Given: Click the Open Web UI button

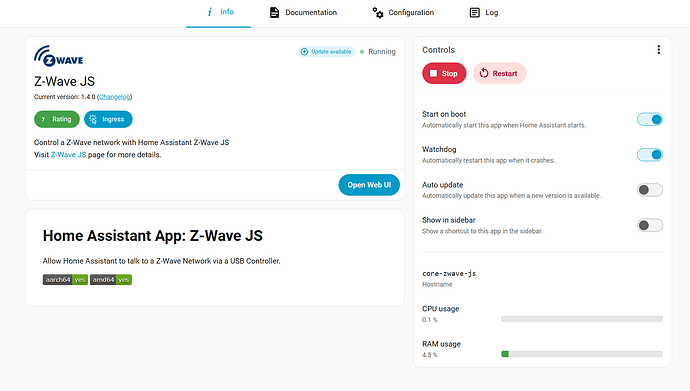Looking at the screenshot, I should coord(369,185).
